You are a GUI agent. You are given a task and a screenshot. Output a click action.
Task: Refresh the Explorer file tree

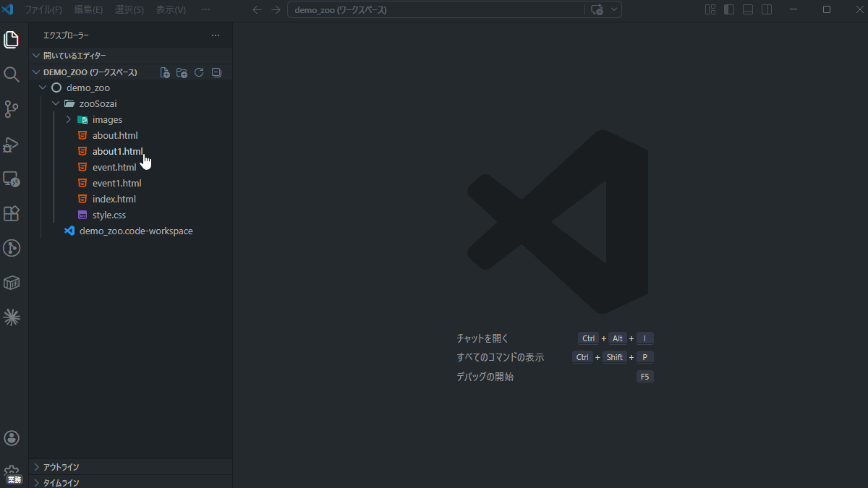coord(199,72)
